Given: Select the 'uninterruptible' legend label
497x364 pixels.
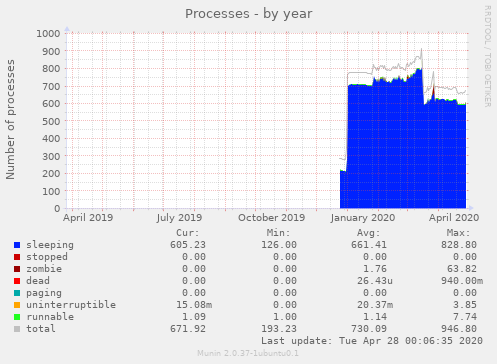Looking at the screenshot, I should click(71, 305).
